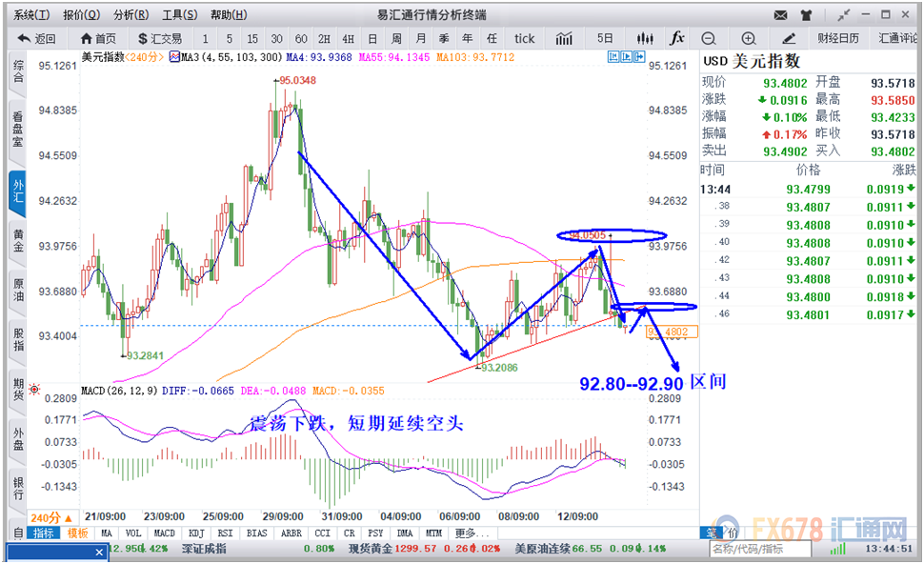Screen dimensions: 924x564
Task: Click the skin (shirt) icon in title bar
Action: (806, 14)
